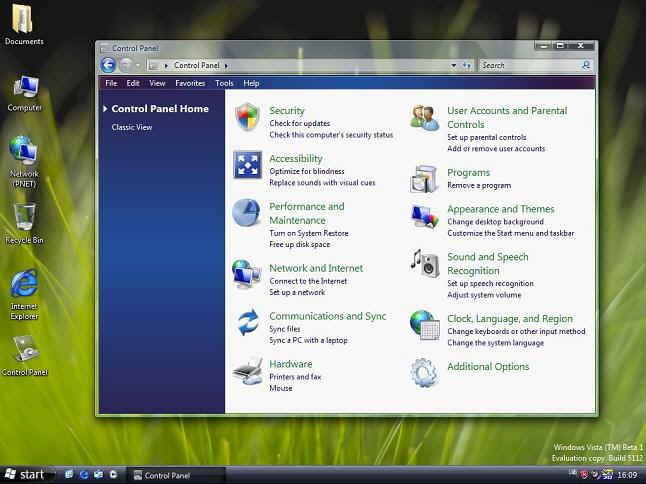Open the Communications and Sync arrows icon

[x=247, y=322]
